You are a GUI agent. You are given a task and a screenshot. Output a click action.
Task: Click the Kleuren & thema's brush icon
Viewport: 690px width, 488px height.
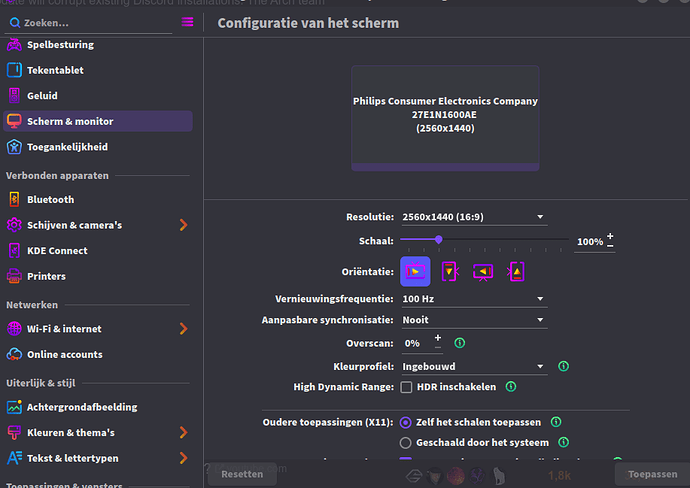pyautogui.click(x=14, y=433)
